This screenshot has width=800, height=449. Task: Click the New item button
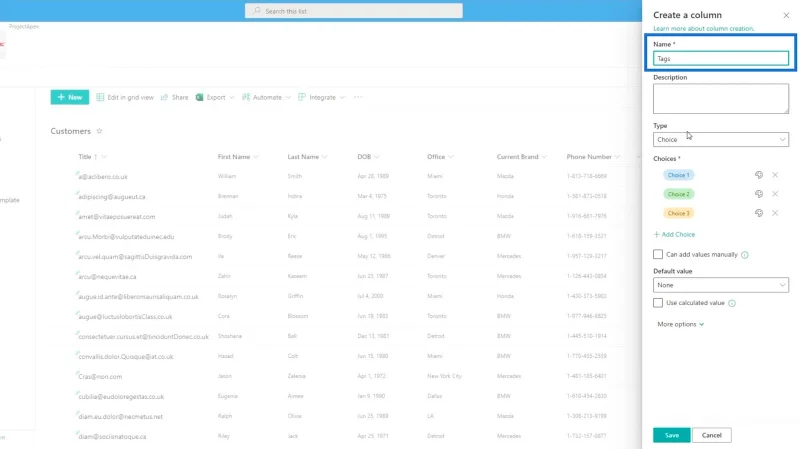click(x=69, y=97)
